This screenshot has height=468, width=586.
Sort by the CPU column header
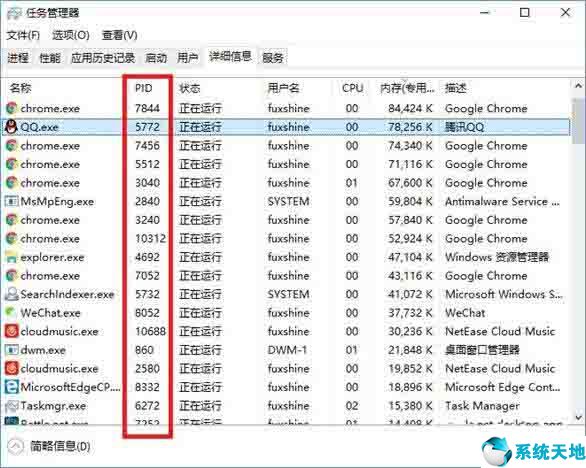click(x=352, y=88)
